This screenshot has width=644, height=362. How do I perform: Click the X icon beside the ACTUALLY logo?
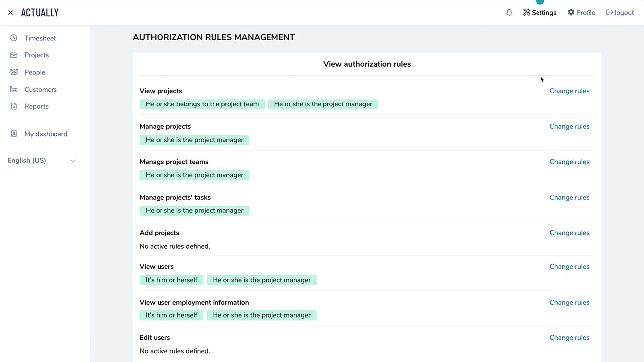point(10,12)
